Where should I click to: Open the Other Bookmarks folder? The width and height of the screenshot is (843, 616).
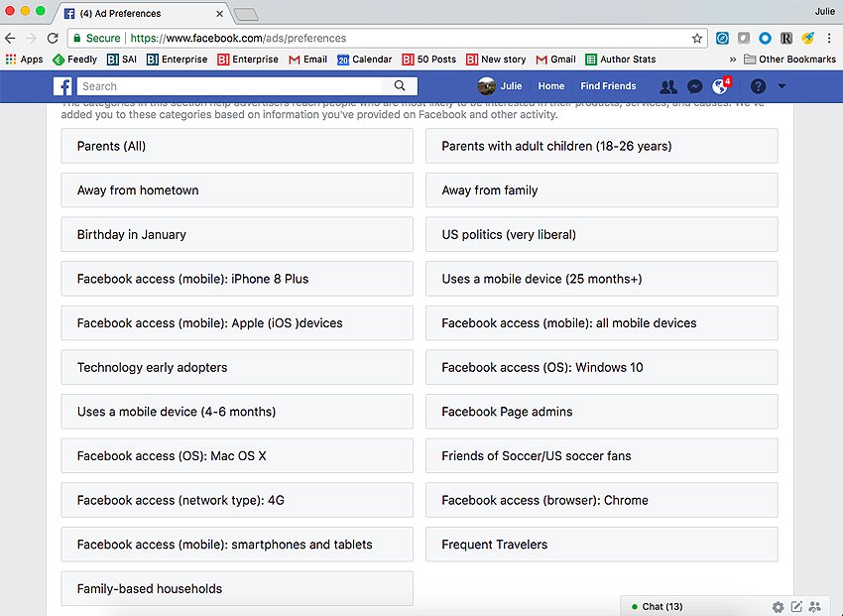point(789,60)
